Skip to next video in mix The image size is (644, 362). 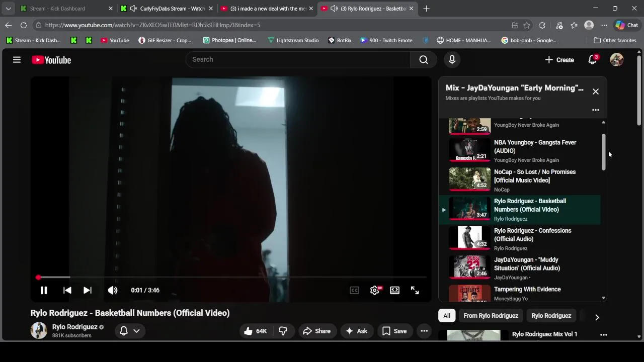pyautogui.click(x=88, y=290)
